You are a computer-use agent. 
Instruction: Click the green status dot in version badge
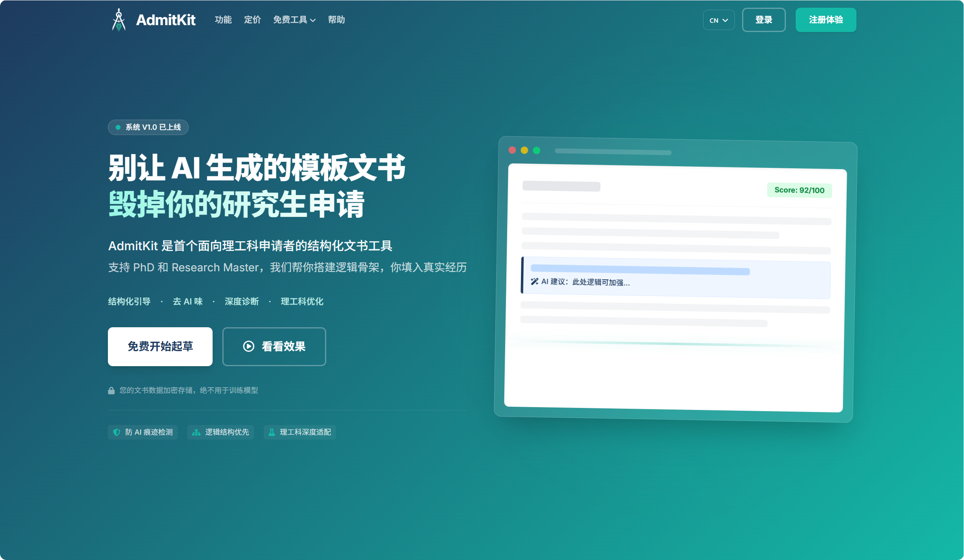pos(118,127)
